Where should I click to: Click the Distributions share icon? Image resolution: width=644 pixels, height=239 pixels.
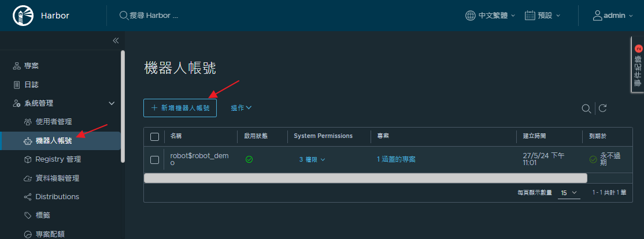28,197
